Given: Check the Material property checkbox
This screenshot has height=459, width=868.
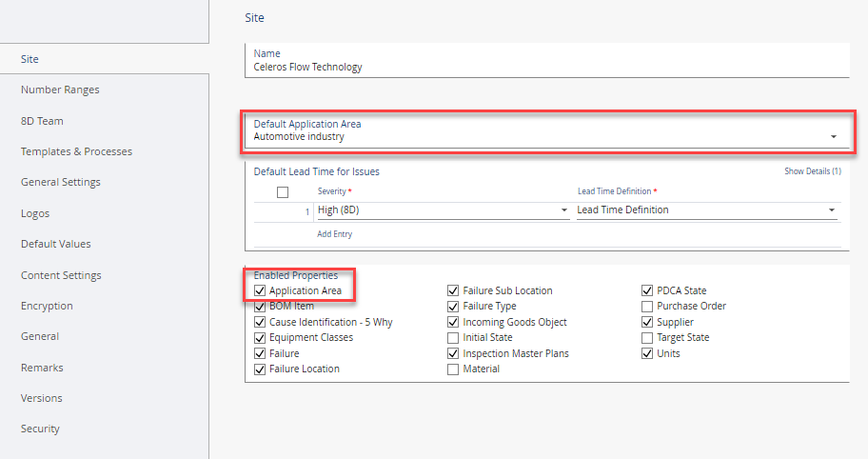Looking at the screenshot, I should coord(453,369).
